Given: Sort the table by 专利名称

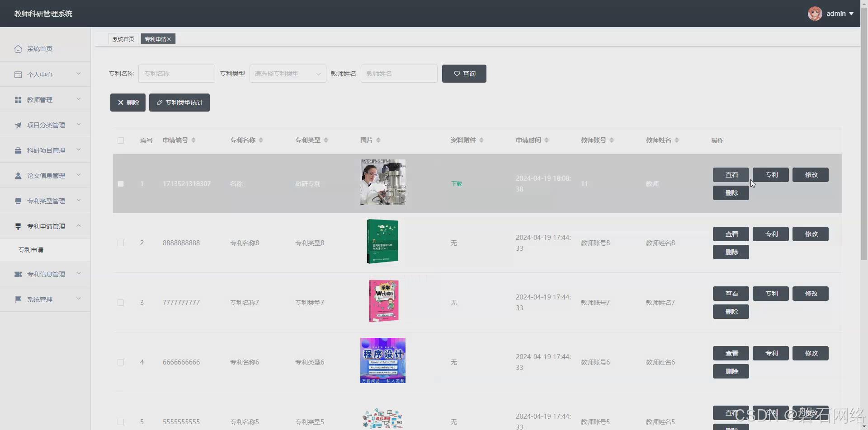Looking at the screenshot, I should 261,140.
